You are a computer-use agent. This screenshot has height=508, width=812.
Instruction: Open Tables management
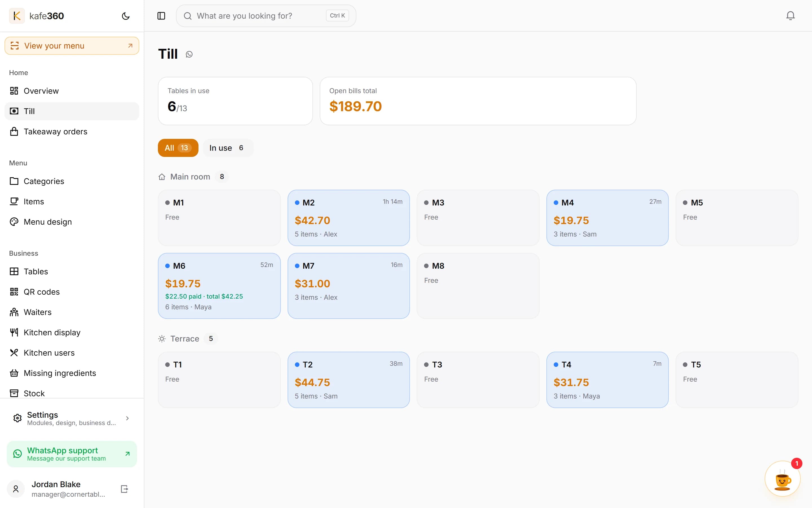coord(72,271)
